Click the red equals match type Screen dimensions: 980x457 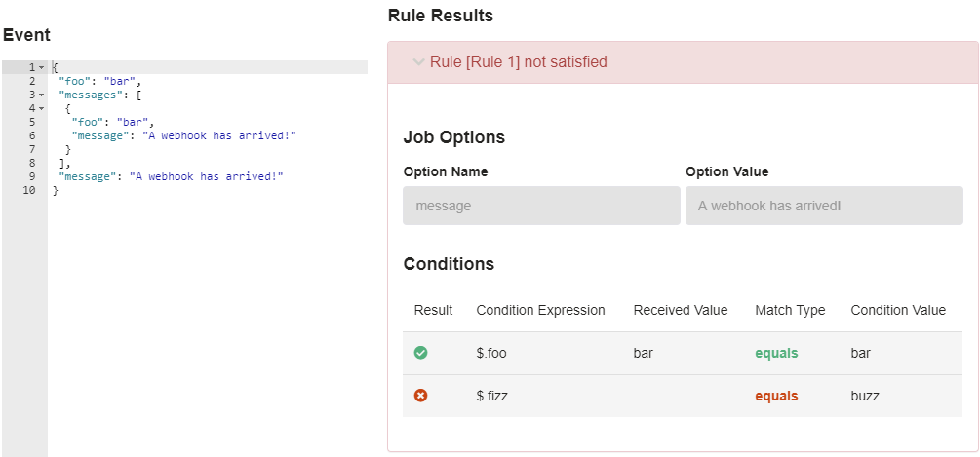[x=776, y=396]
